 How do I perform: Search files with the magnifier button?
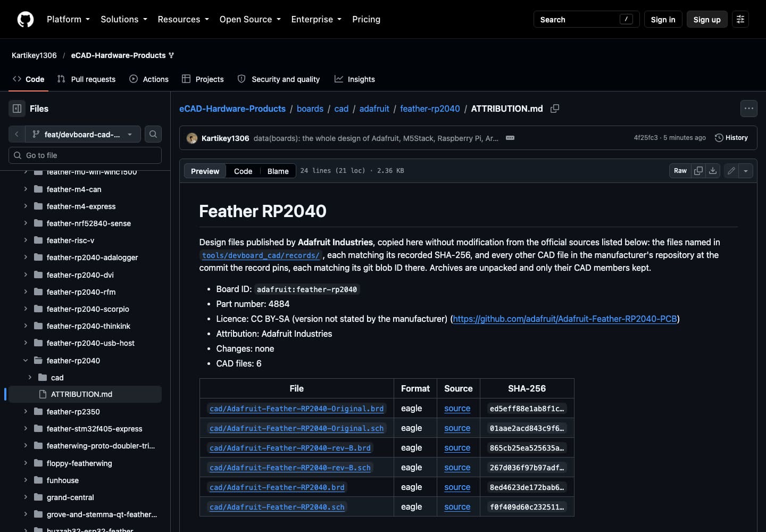(x=153, y=134)
